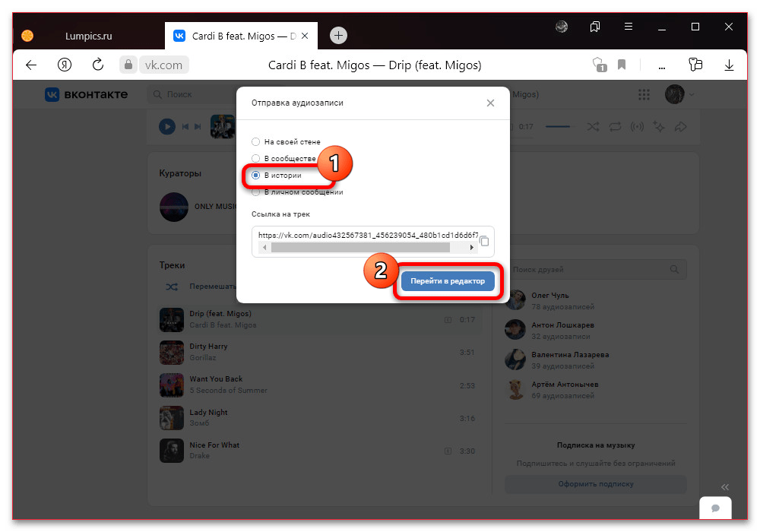Open the tab collections icon in the title bar
Image resolution: width=760 pixels, height=532 pixels.
click(595, 27)
